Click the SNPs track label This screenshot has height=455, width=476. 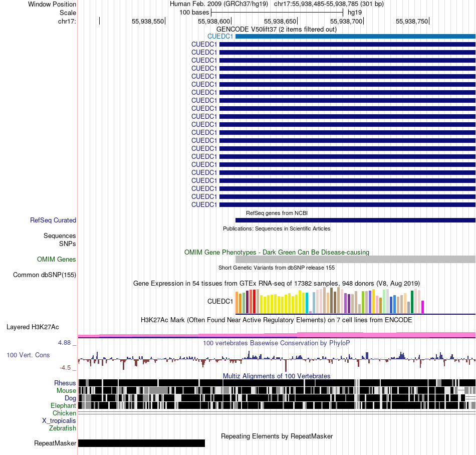coord(68,244)
